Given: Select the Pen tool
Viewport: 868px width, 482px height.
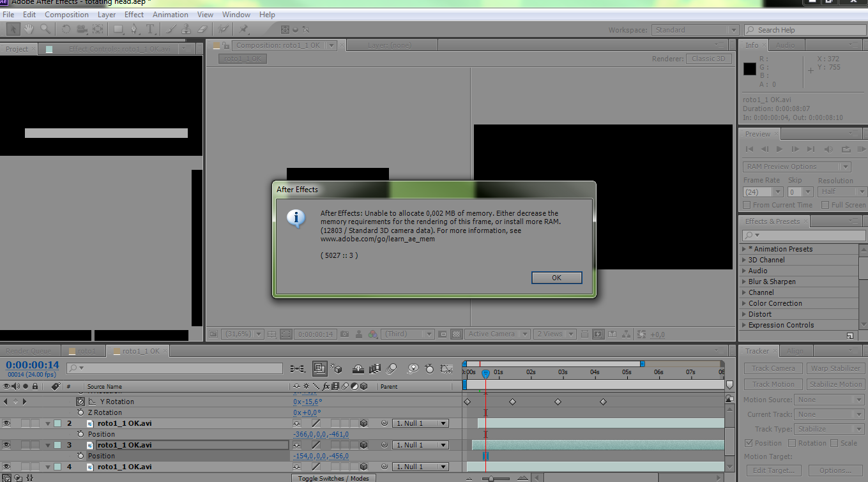Looking at the screenshot, I should pyautogui.click(x=135, y=29).
